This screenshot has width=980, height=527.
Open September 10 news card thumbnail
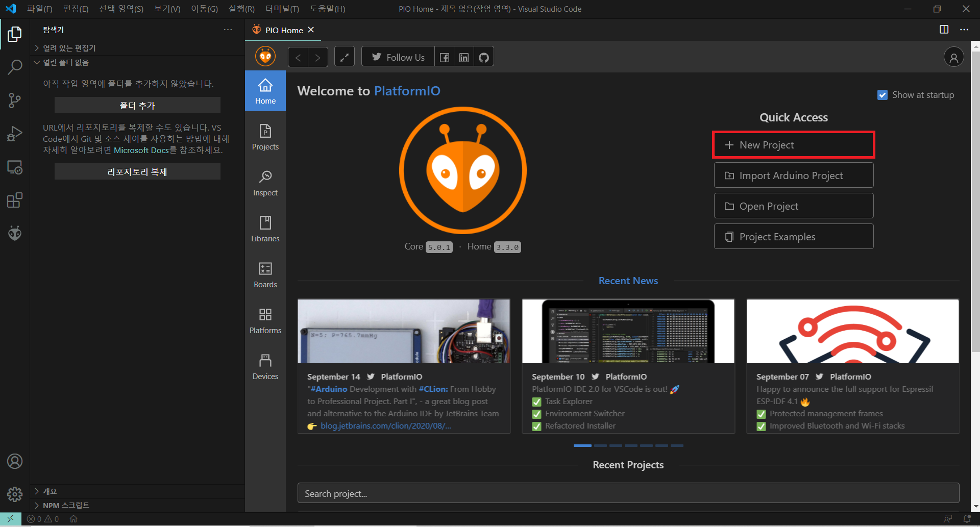pyautogui.click(x=628, y=331)
